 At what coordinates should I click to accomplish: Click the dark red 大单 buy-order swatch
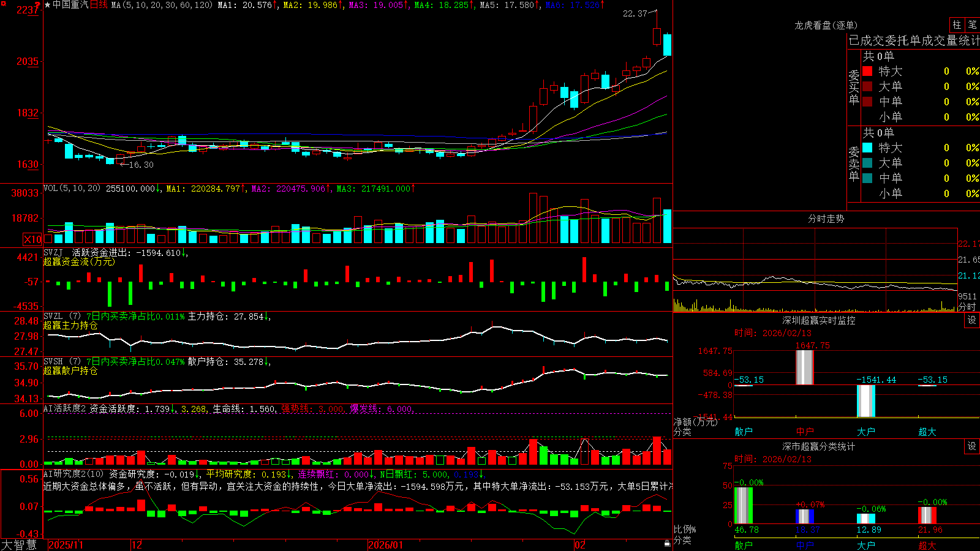click(x=867, y=86)
